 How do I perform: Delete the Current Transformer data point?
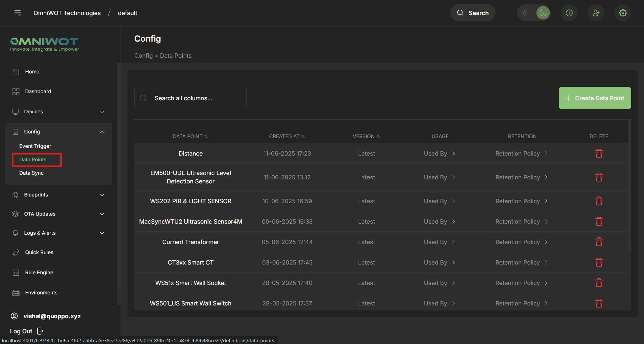[x=599, y=242]
